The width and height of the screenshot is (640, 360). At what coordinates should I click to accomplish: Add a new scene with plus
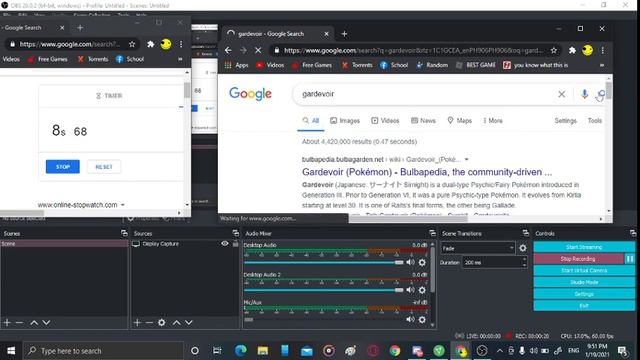coord(7,322)
